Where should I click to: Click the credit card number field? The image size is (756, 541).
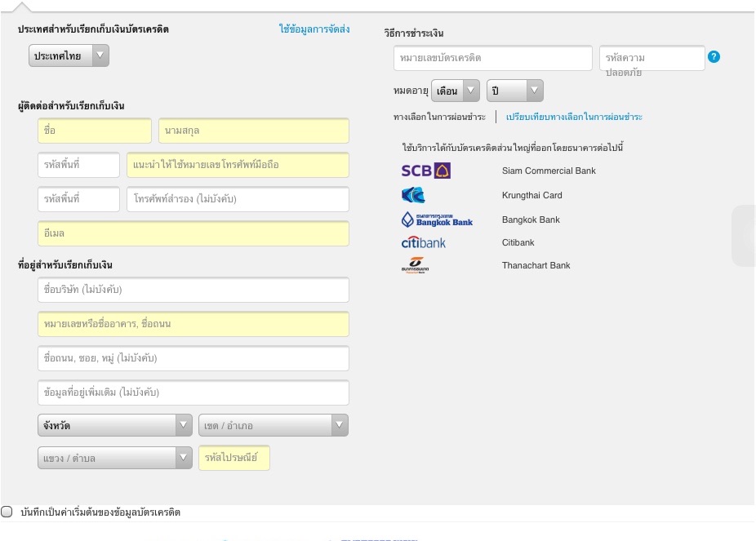point(492,58)
